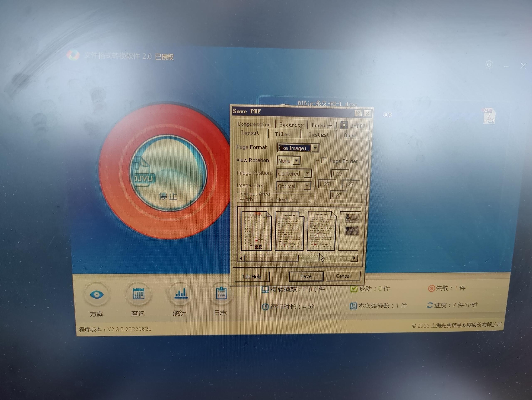Click the help ? button in Save PDF
532x400 pixels.
[x=359, y=113]
